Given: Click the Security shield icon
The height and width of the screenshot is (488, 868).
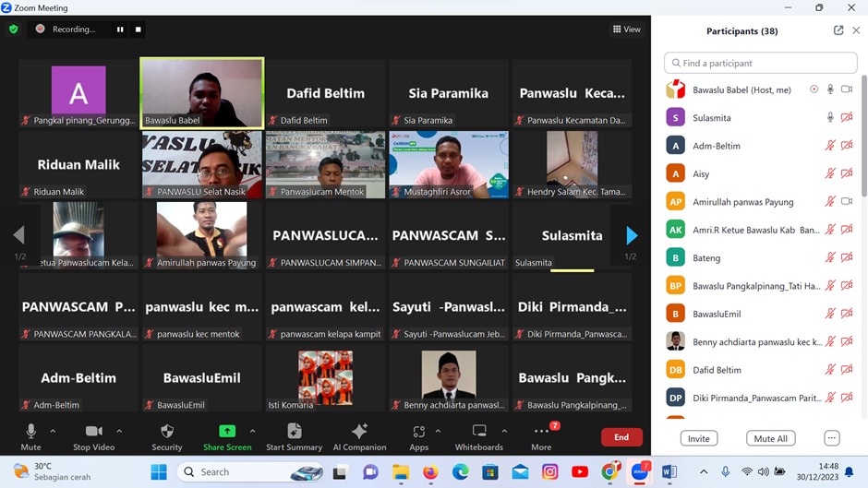Looking at the screenshot, I should pyautogui.click(x=167, y=432).
